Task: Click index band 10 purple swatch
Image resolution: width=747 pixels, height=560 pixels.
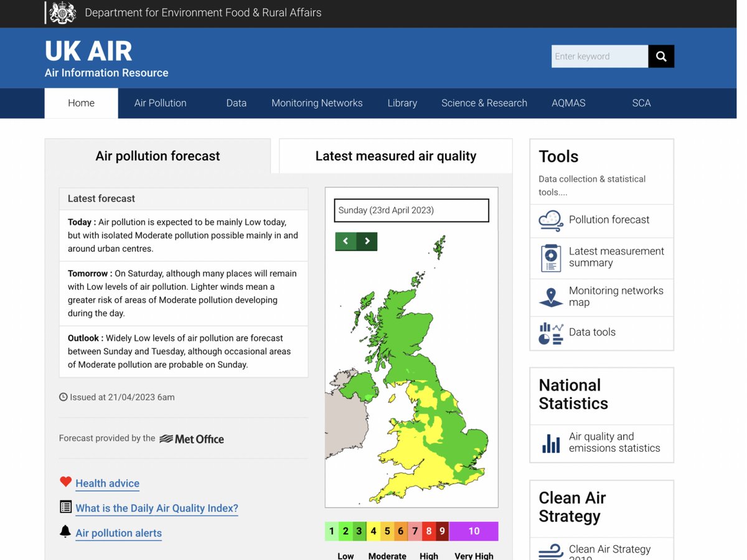Action: coord(474,531)
